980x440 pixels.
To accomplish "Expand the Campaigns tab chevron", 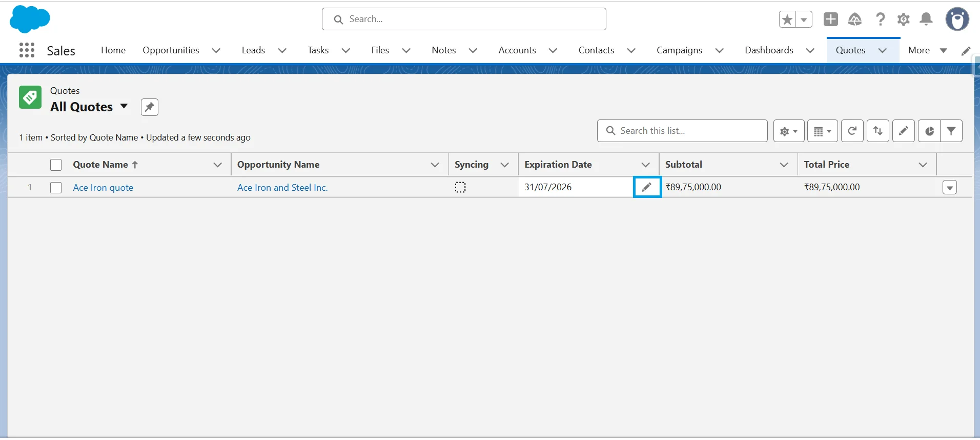I will click(x=720, y=50).
